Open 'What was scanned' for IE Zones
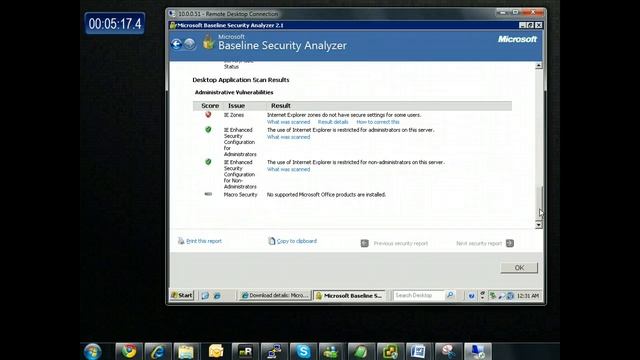 tap(289, 122)
